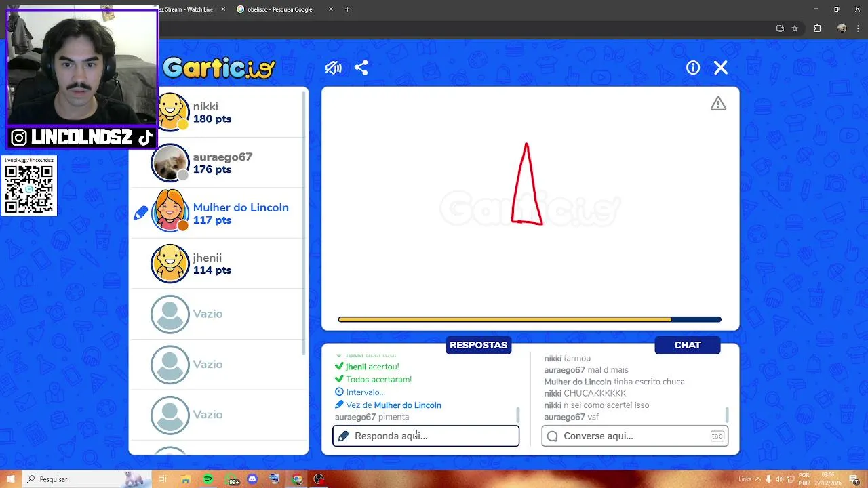Click 'Vez de Mulher do Lincoln' message
Viewport: 868px width, 488px height.
388,405
